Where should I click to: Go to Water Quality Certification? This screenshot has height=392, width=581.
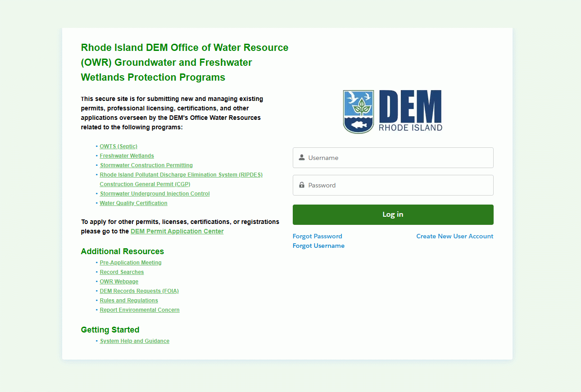[133, 203]
